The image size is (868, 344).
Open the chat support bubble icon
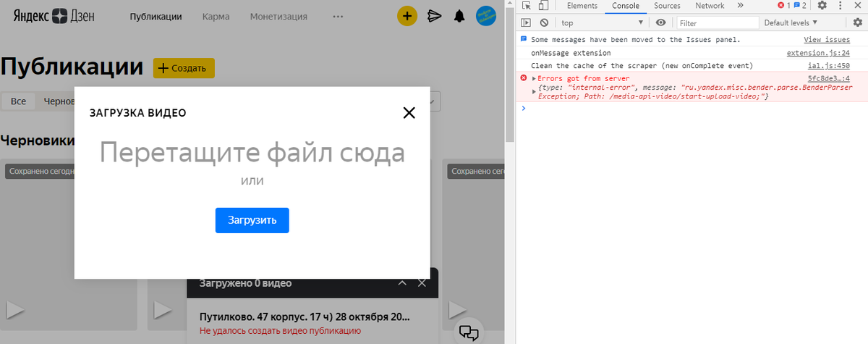pos(469,332)
